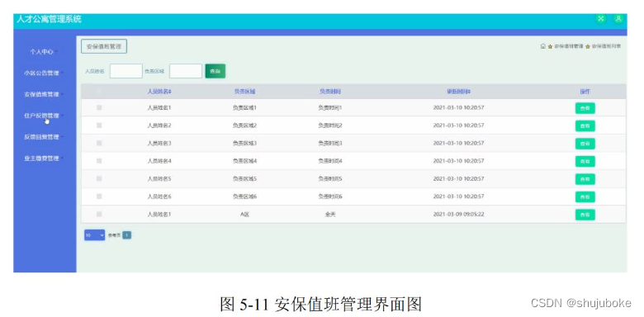Focus the 人员姓名 search input field
644x317 pixels.
point(126,71)
